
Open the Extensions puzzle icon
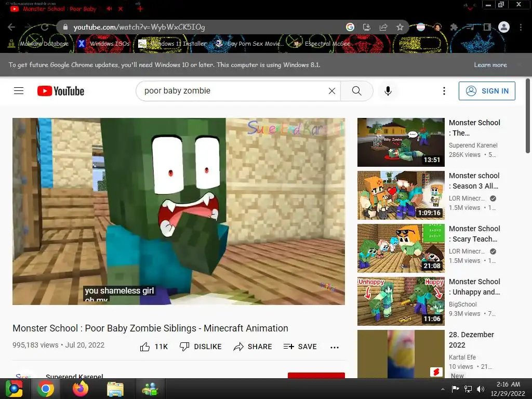click(x=454, y=27)
